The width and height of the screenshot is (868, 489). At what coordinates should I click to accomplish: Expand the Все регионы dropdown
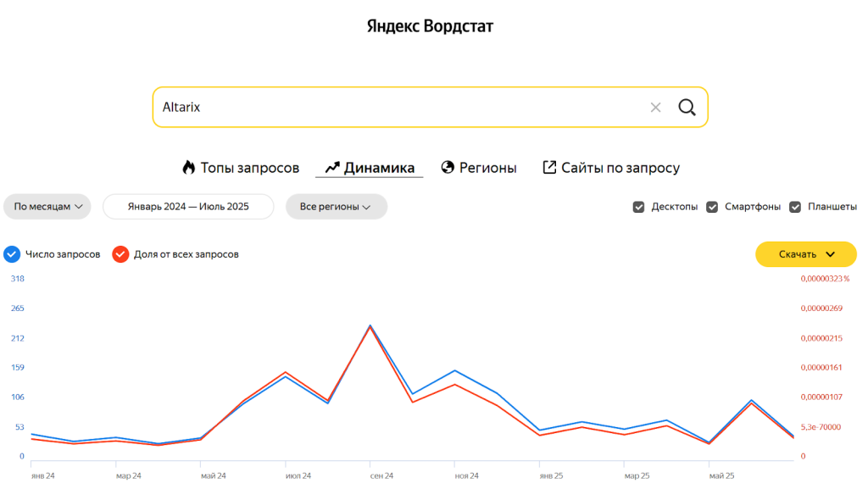click(x=336, y=207)
